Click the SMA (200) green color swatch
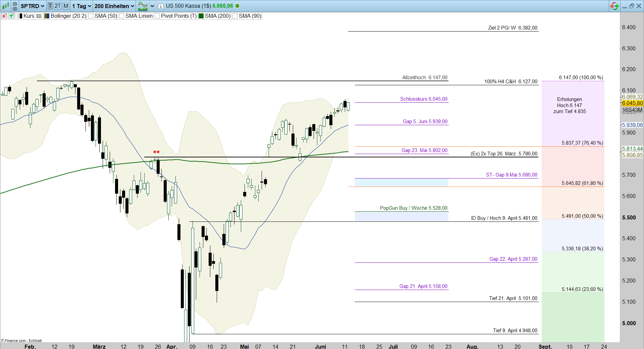The image size is (644, 349). point(201,16)
